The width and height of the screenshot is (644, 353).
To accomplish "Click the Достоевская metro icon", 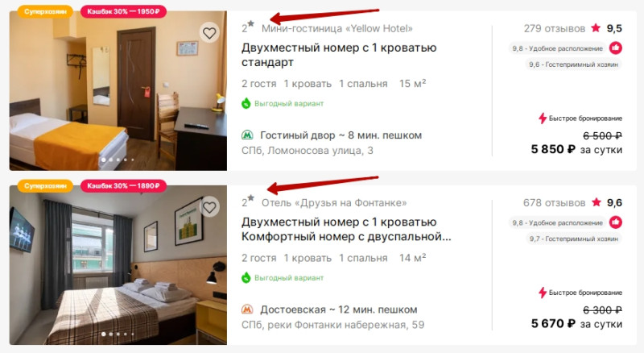I will pyautogui.click(x=247, y=309).
